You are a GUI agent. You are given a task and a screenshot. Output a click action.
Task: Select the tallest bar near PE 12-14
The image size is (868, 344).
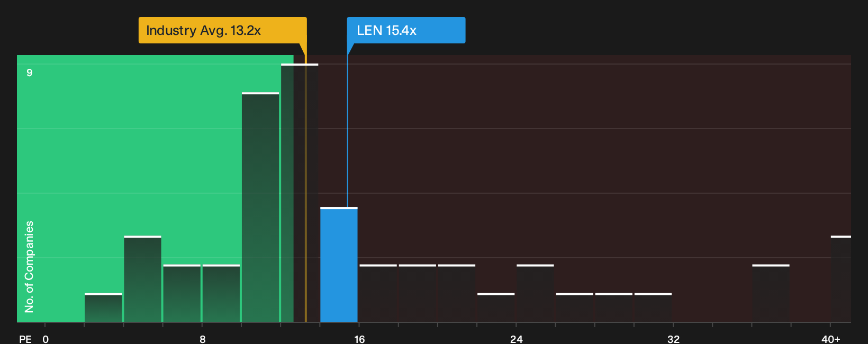300,193
